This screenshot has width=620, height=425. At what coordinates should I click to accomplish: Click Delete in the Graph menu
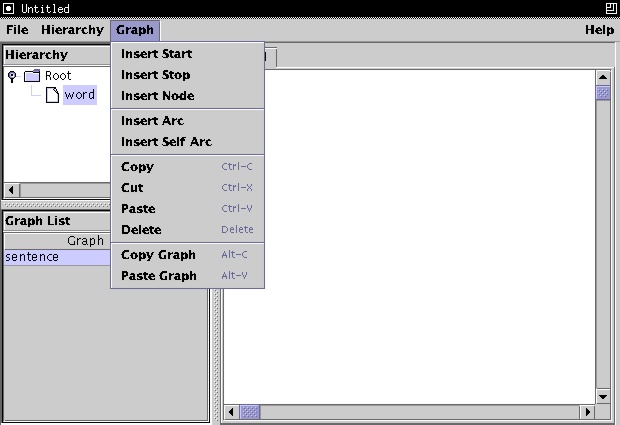click(187, 229)
